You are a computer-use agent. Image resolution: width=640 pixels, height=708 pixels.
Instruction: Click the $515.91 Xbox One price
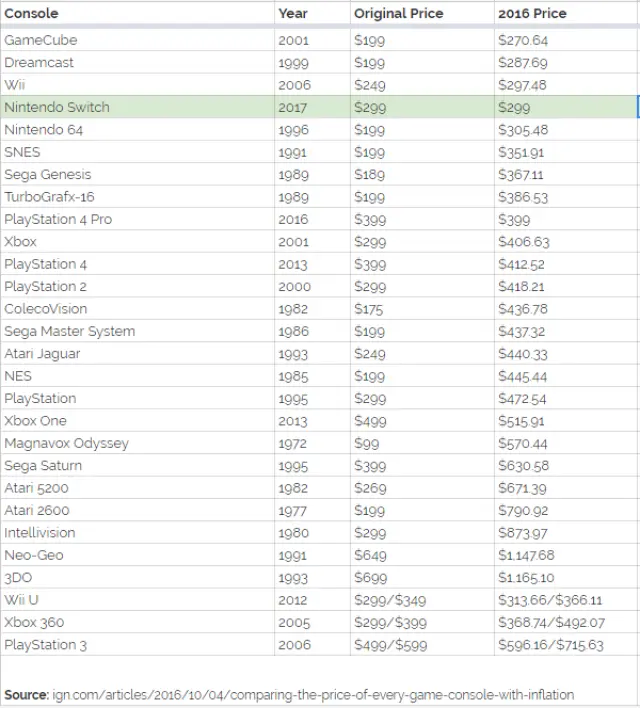tap(521, 421)
